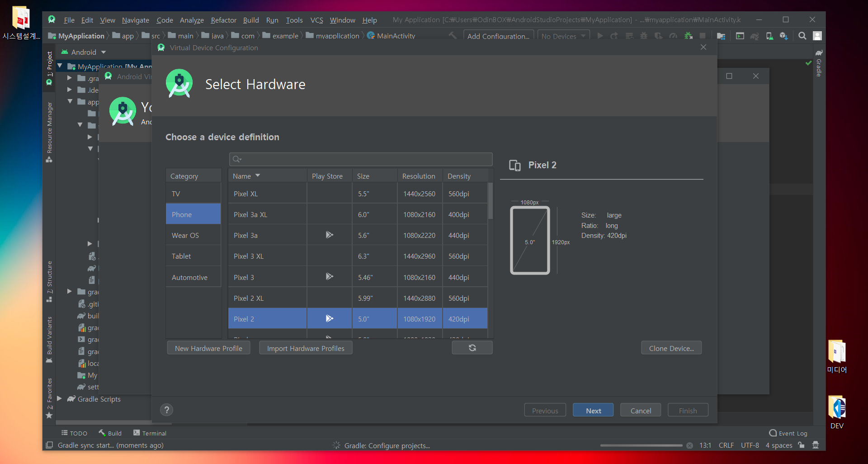The width and height of the screenshot is (868, 464).
Task: Click Play Store icon in Pixel 3a row
Action: [329, 235]
